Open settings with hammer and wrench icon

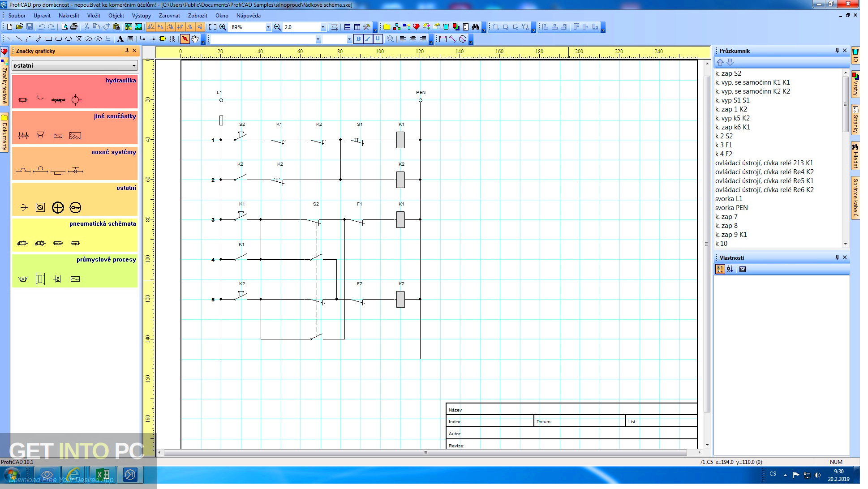tap(367, 27)
